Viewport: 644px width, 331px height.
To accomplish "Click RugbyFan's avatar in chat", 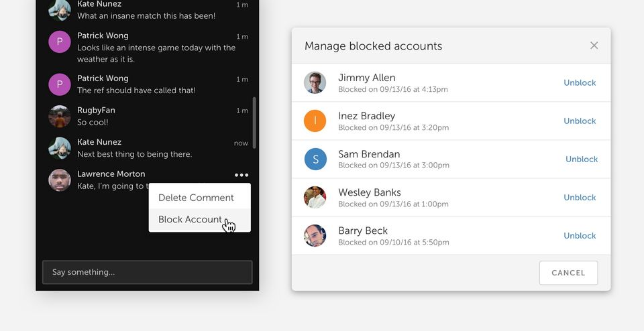I will pos(60,117).
